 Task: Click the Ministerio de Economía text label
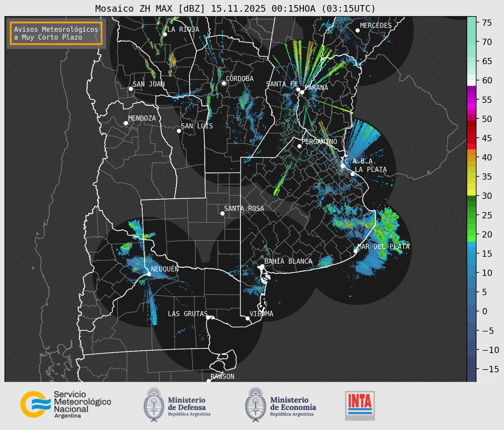click(x=293, y=404)
